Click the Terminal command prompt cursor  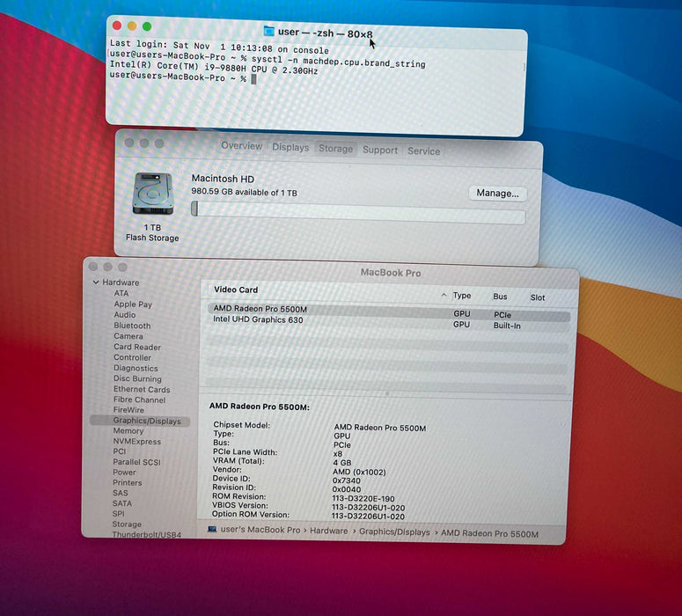click(x=253, y=79)
